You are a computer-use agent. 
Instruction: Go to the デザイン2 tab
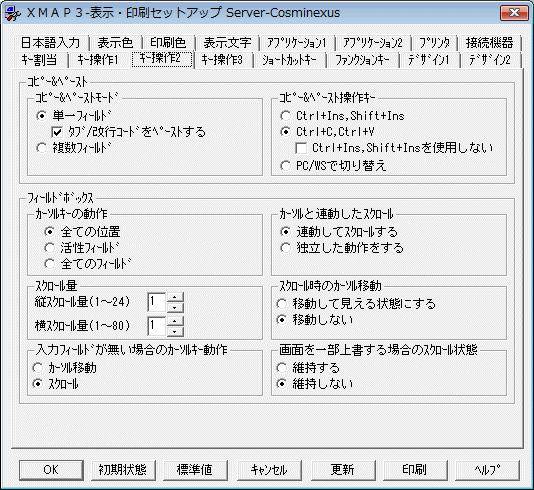[490, 60]
